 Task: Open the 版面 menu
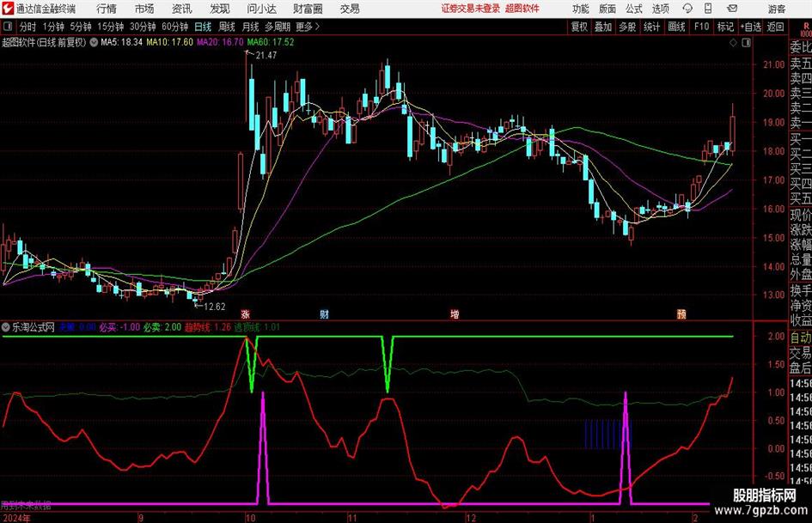607,9
